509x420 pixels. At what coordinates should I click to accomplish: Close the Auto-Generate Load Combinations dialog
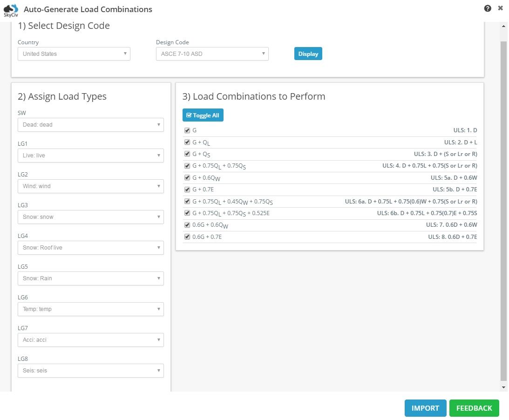tap(500, 8)
